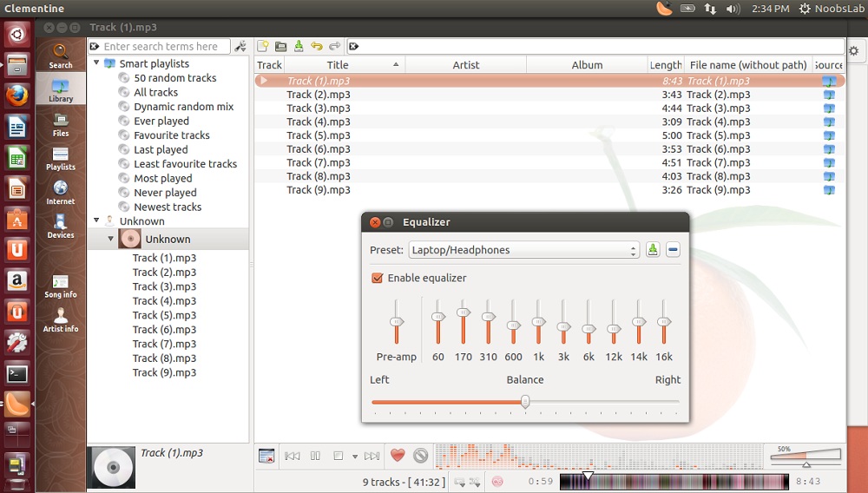868x493 pixels.
Task: Adjust the 16k band slider
Action: click(664, 321)
